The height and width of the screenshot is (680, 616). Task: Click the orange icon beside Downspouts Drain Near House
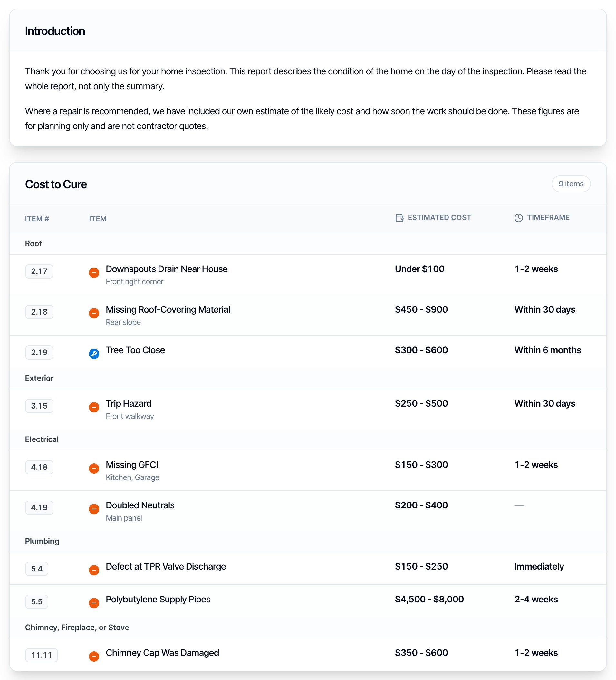(x=94, y=272)
